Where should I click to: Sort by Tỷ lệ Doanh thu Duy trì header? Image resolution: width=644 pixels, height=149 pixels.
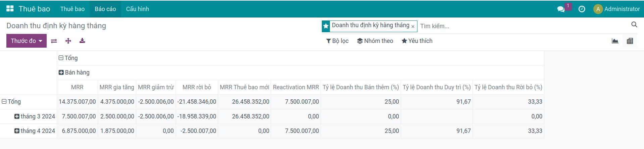(437, 87)
